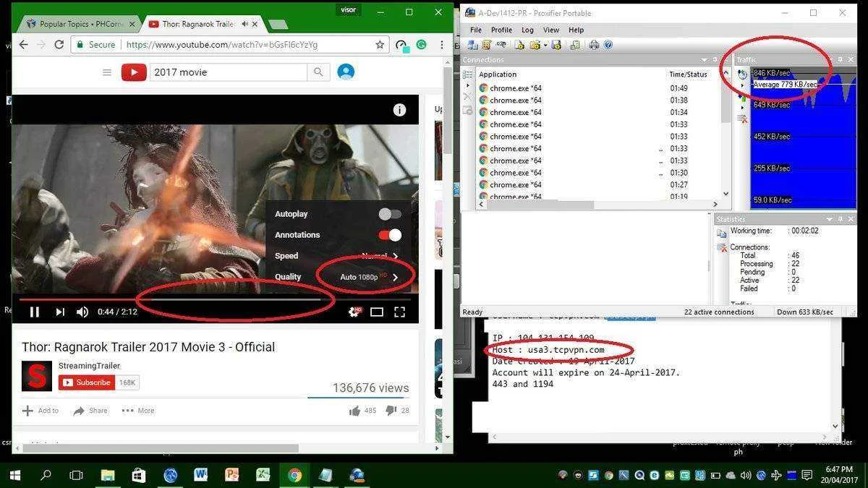Open Windows Start menu
The height and width of the screenshot is (488, 868).
point(14,475)
